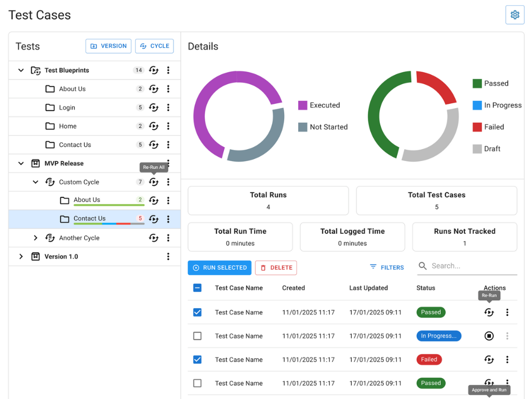Toggle the select-all header checkbox

click(197, 288)
